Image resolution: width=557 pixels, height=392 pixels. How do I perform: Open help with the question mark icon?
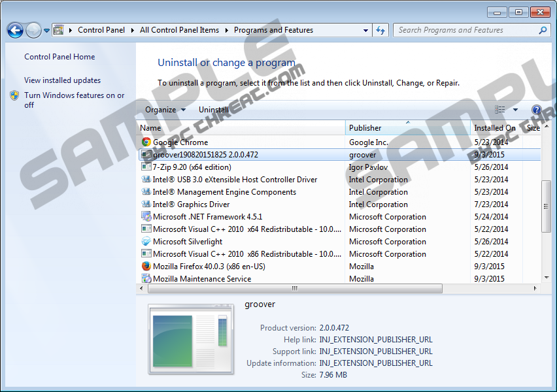pos(537,110)
